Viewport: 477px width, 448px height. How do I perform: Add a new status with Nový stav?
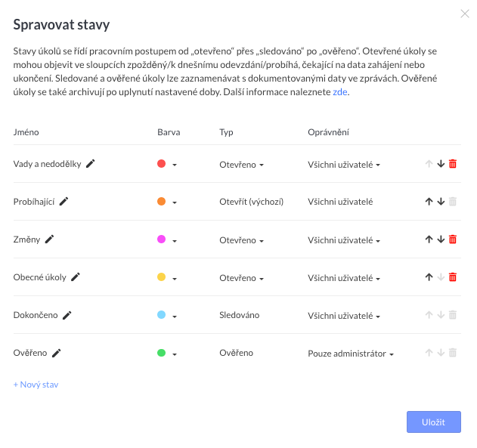[x=36, y=385]
